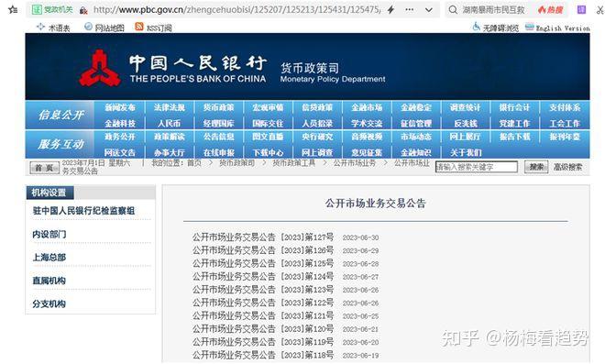Open the 关于我们 menu item
The image size is (605, 364).
pos(466,152)
